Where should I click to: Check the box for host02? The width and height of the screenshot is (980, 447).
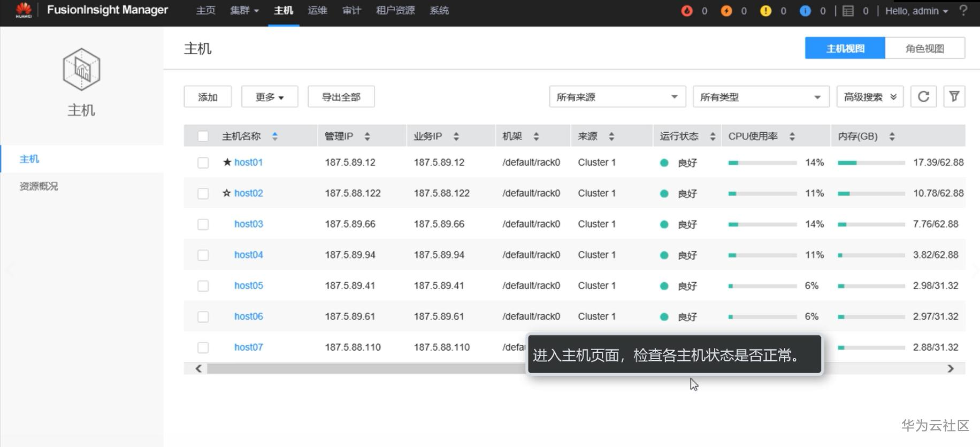(x=203, y=193)
